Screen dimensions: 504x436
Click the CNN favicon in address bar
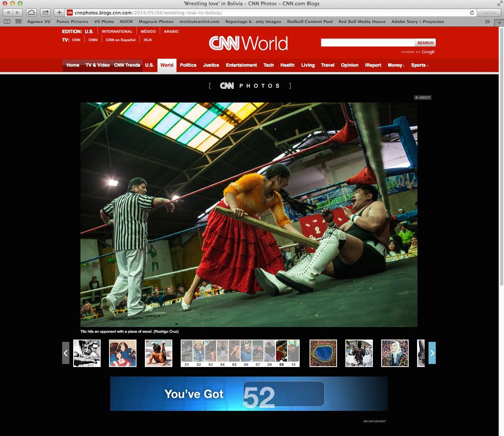point(70,13)
